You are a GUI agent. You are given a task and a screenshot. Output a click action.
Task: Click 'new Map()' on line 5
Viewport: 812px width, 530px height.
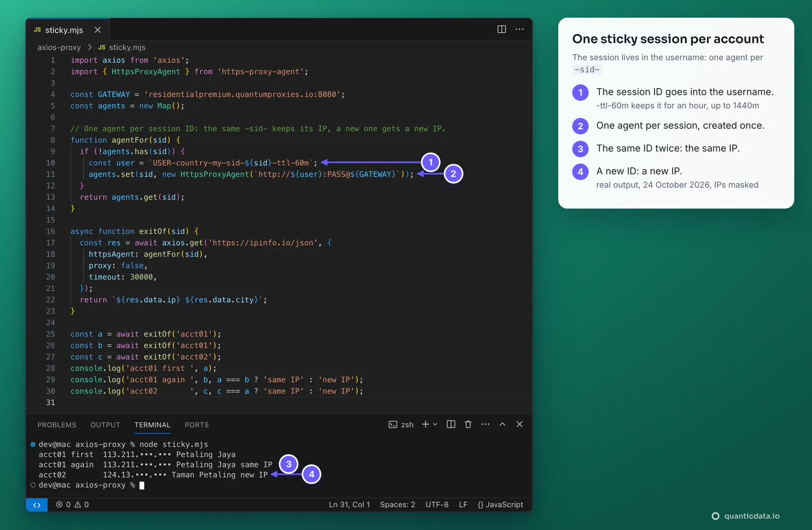click(160, 106)
